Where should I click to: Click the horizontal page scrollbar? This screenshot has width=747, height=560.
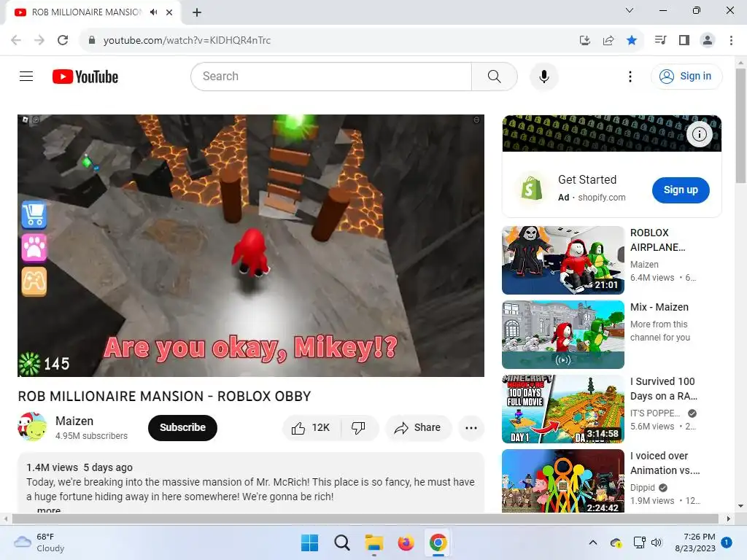pyautogui.click(x=365, y=518)
